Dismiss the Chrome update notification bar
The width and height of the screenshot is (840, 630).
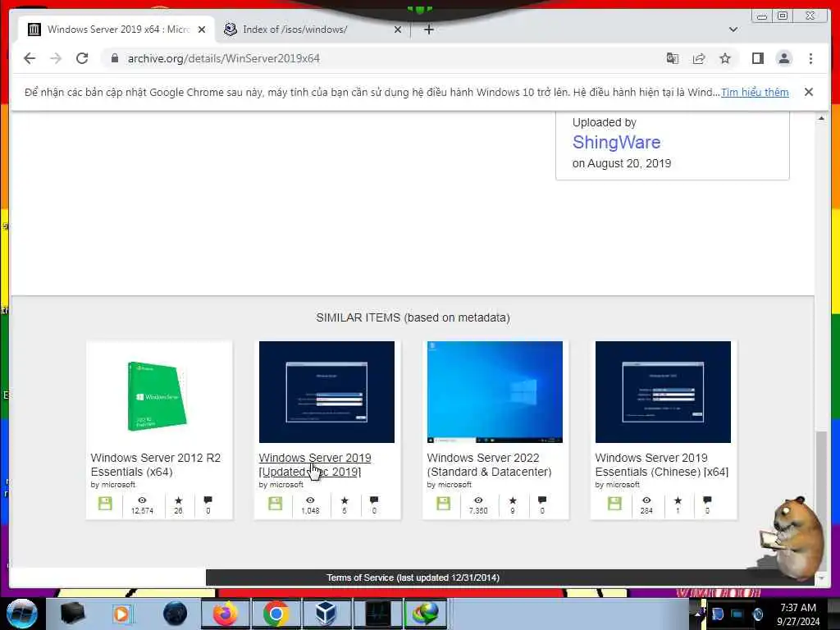808,92
